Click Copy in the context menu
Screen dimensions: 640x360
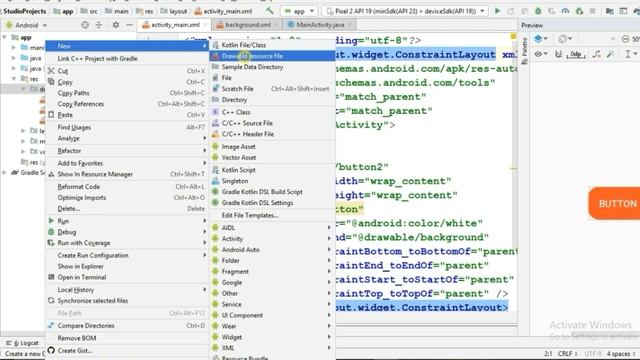[x=127, y=82]
